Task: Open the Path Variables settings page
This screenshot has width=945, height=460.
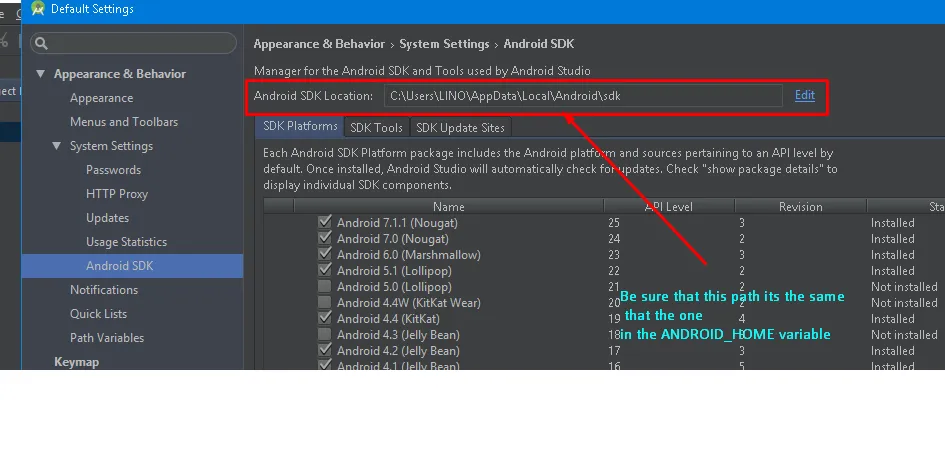Action: (107, 338)
